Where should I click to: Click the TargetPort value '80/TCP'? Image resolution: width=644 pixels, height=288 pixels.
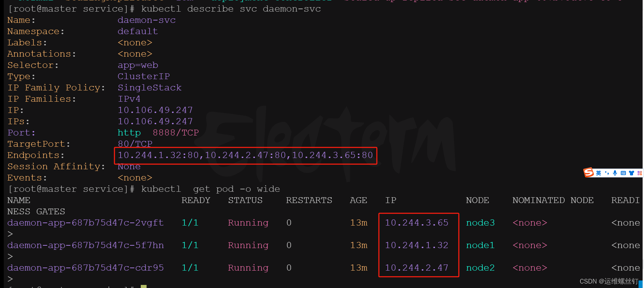click(135, 144)
